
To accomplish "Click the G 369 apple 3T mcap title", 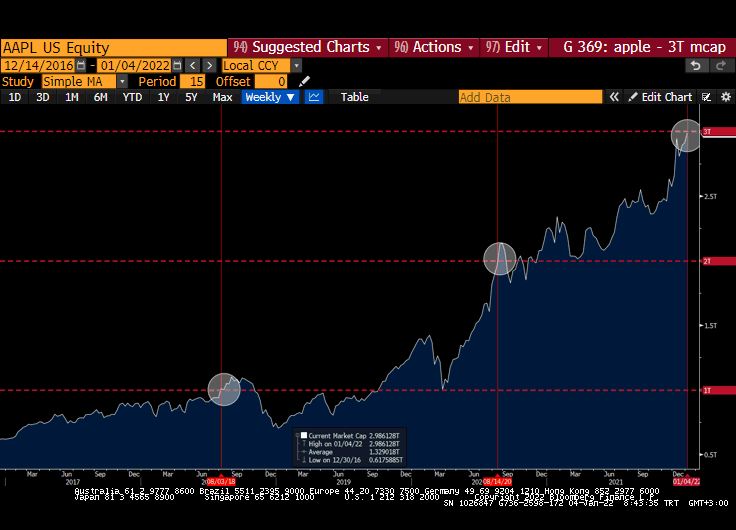I will [644, 47].
